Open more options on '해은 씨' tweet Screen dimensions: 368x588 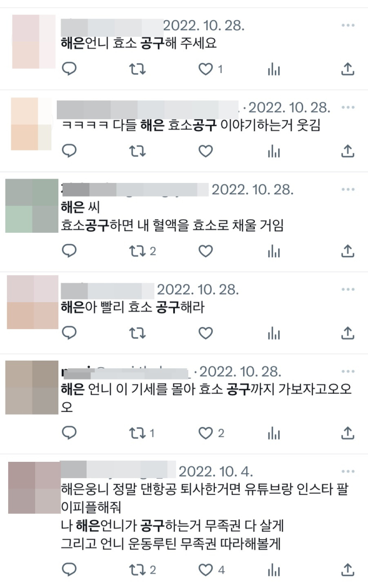(348, 190)
